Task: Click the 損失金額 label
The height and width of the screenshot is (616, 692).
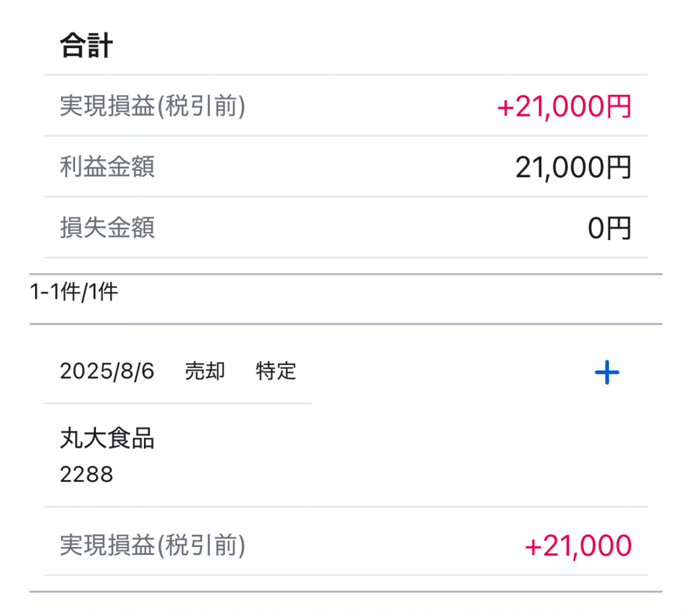Action: coord(107,228)
